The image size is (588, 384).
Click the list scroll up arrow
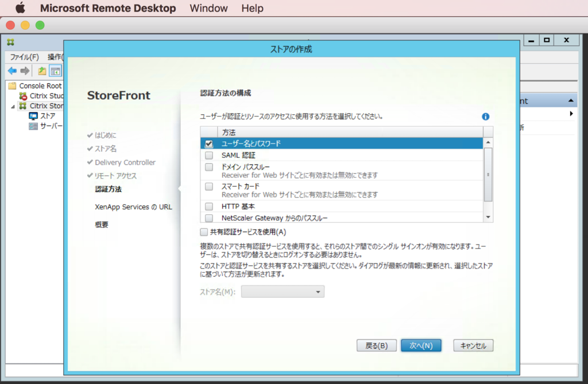point(488,142)
